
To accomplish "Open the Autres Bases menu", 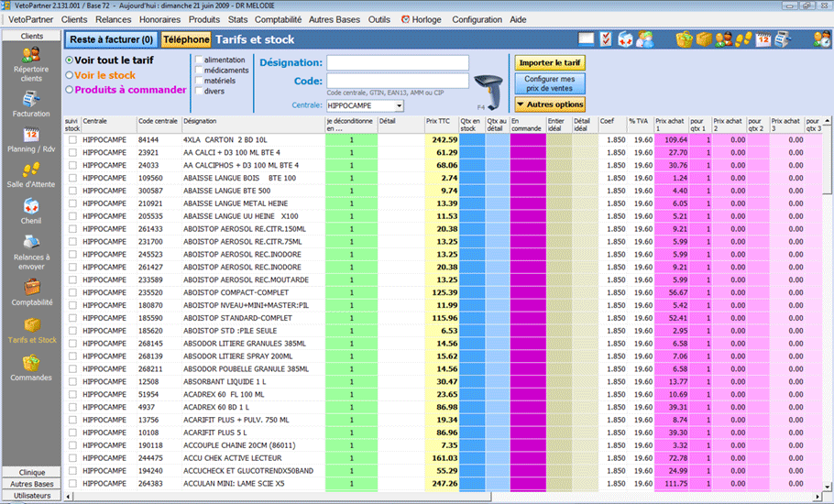I will (335, 19).
